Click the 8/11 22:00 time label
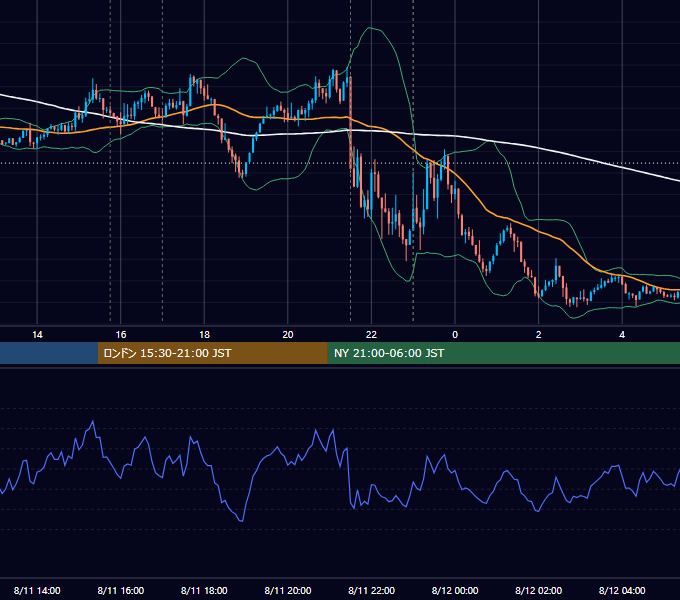 [x=371, y=590]
